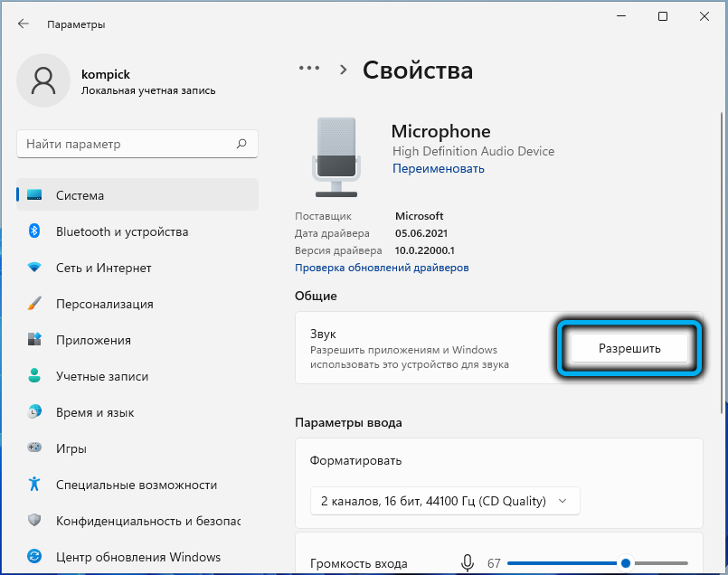Expand breadcrumb ellipsis menu
The height and width of the screenshot is (575, 728).
pos(309,69)
